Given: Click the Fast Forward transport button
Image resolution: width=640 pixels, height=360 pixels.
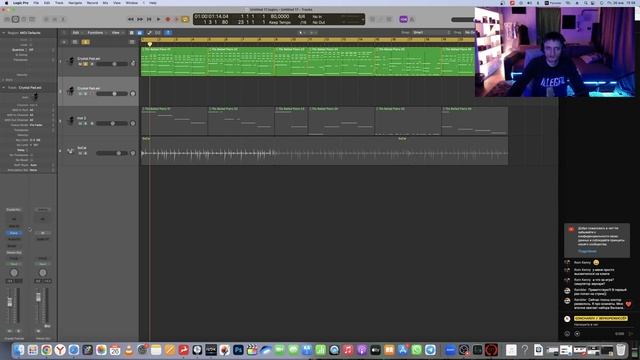Looking at the screenshot, I should [140, 19].
